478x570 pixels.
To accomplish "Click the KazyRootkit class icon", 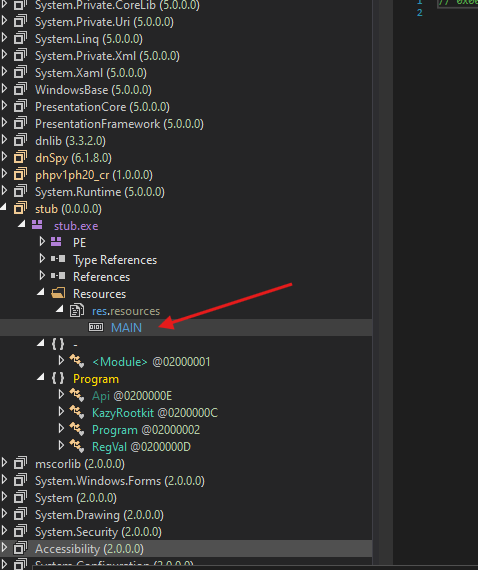I will (x=77, y=412).
